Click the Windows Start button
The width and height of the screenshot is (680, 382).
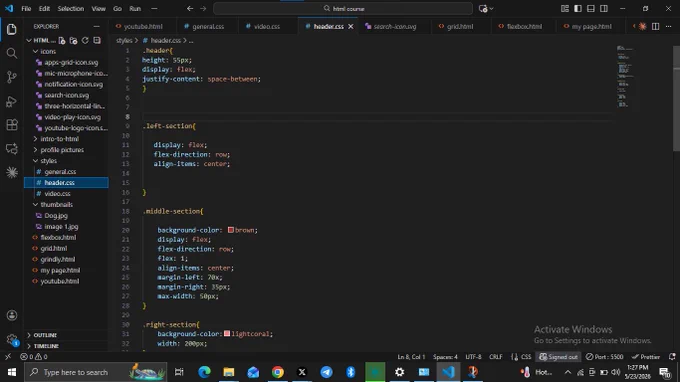(x=12, y=372)
